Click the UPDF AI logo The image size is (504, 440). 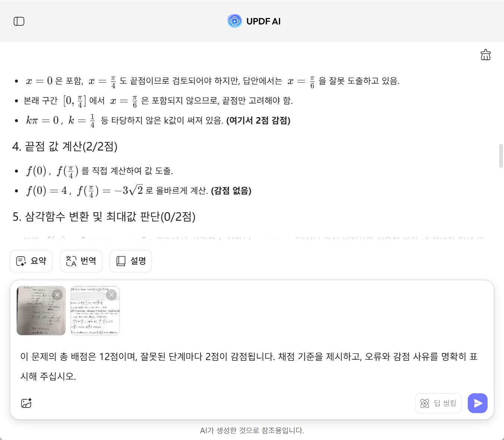click(234, 21)
